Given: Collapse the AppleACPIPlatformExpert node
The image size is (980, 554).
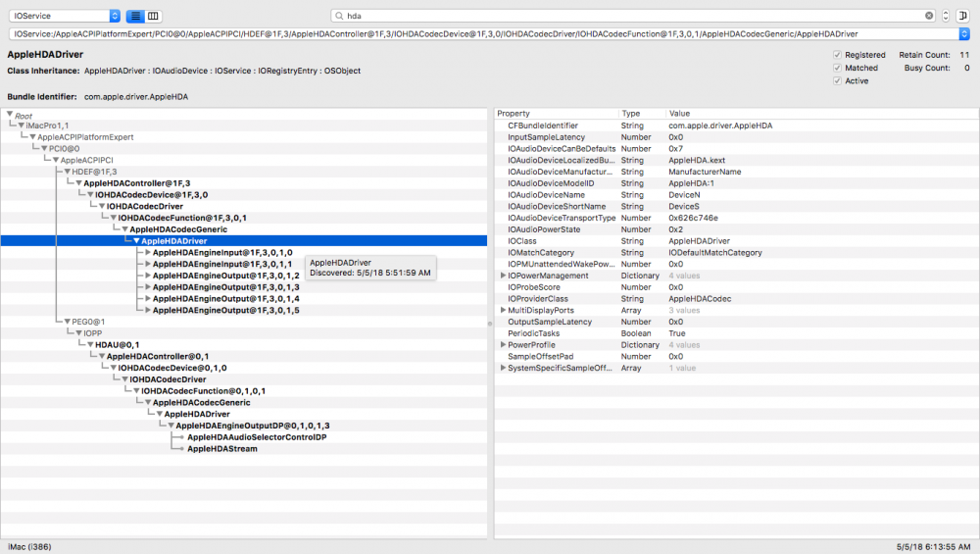Looking at the screenshot, I should tap(32, 137).
